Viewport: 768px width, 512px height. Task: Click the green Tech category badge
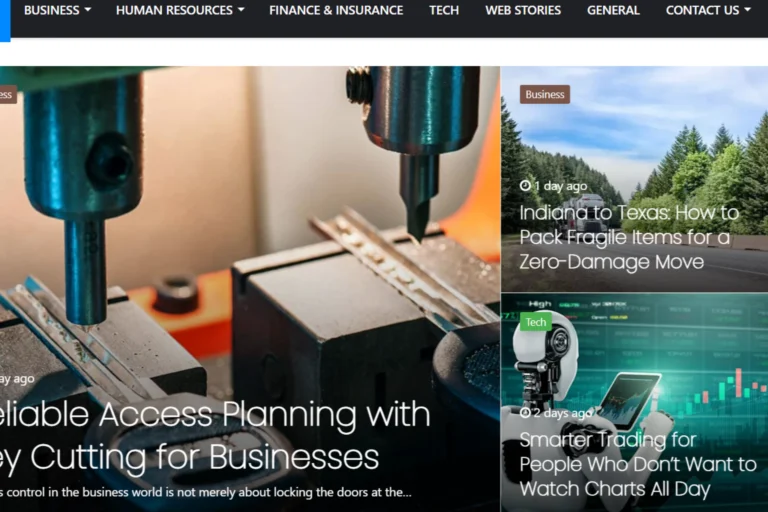[535, 322]
